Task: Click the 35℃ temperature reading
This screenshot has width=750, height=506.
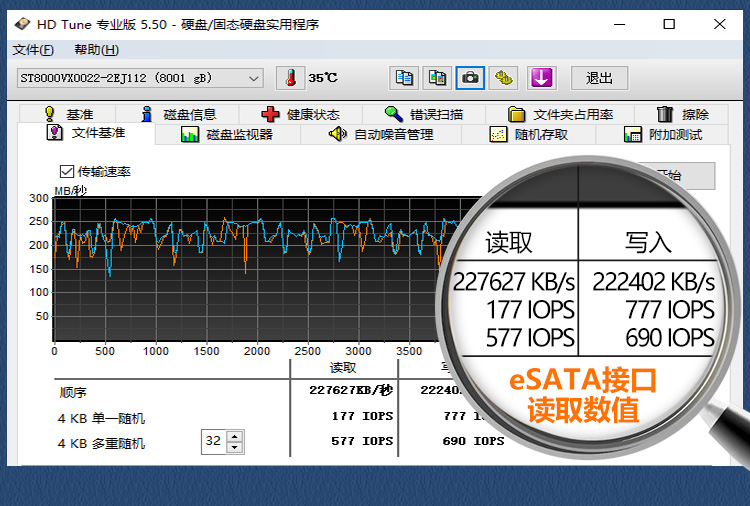Action: tap(323, 78)
